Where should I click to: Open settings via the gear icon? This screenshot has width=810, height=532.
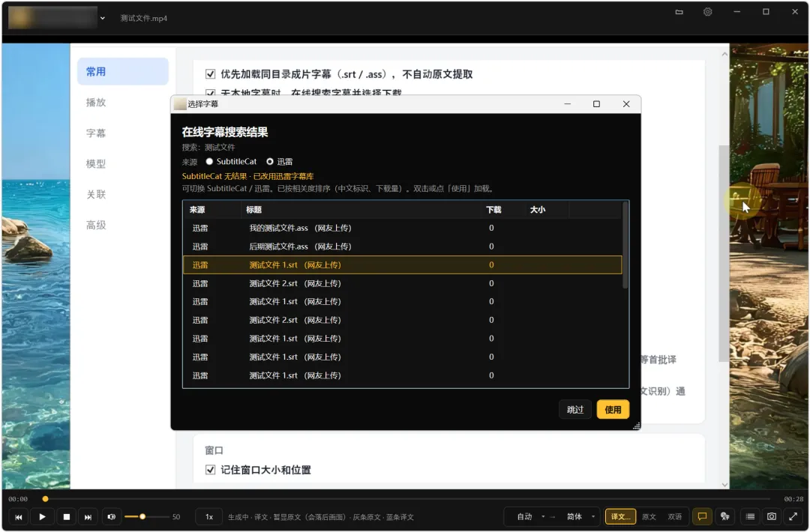708,12
